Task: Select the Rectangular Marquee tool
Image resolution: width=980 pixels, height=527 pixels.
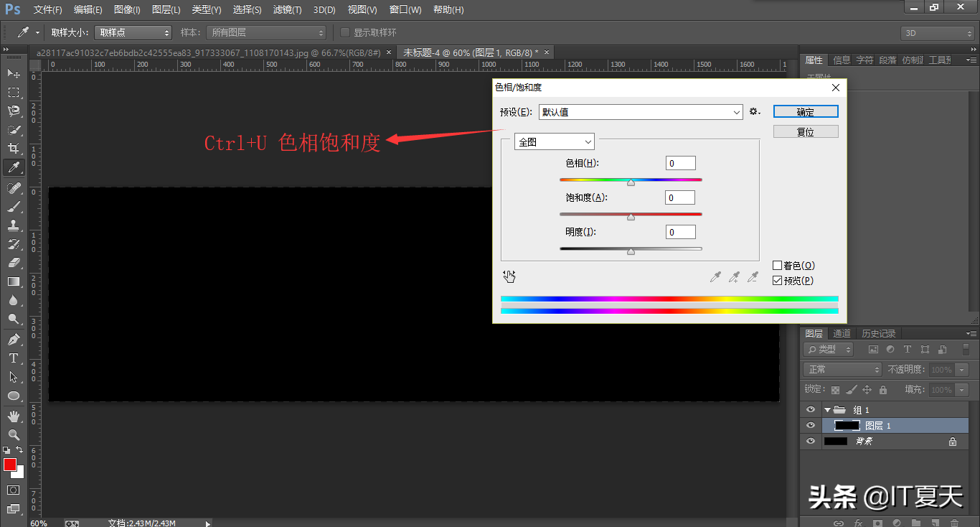Action: coord(13,93)
